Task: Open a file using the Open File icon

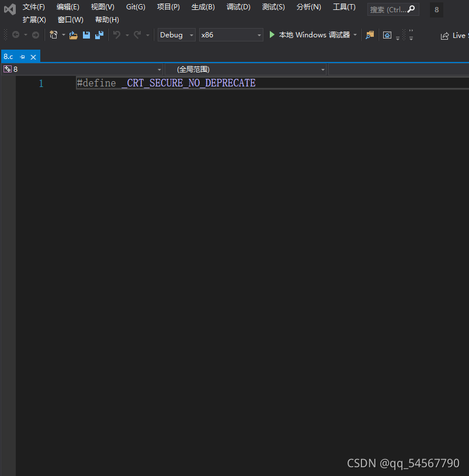Action: click(74, 35)
